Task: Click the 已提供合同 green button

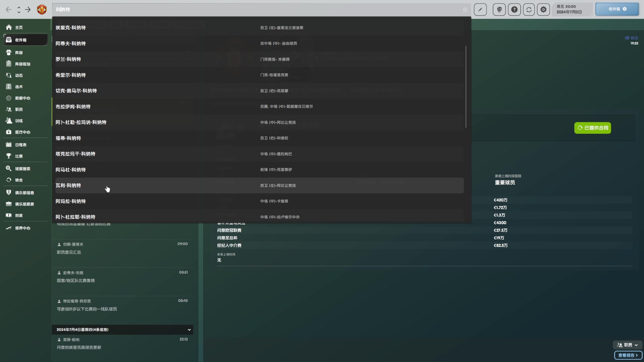Action: click(592, 128)
